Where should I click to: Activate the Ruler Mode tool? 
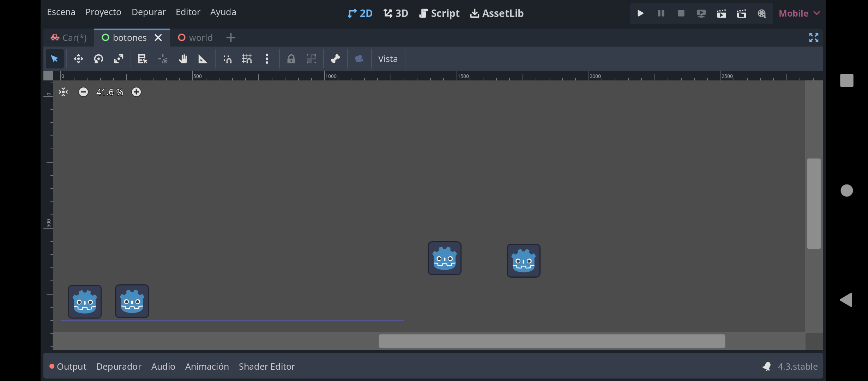[203, 59]
